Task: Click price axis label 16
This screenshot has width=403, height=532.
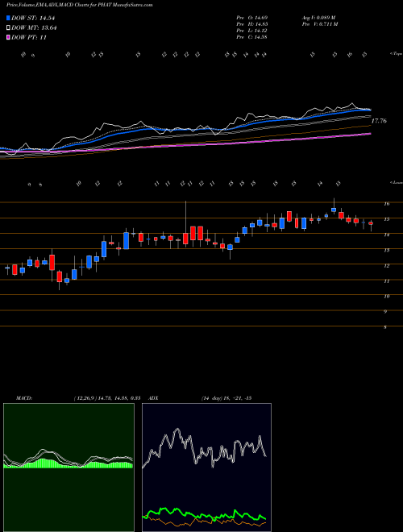Action: 386,204
